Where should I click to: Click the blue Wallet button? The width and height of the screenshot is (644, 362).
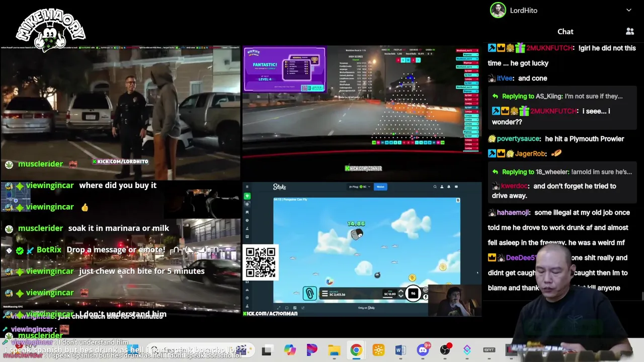click(x=380, y=187)
